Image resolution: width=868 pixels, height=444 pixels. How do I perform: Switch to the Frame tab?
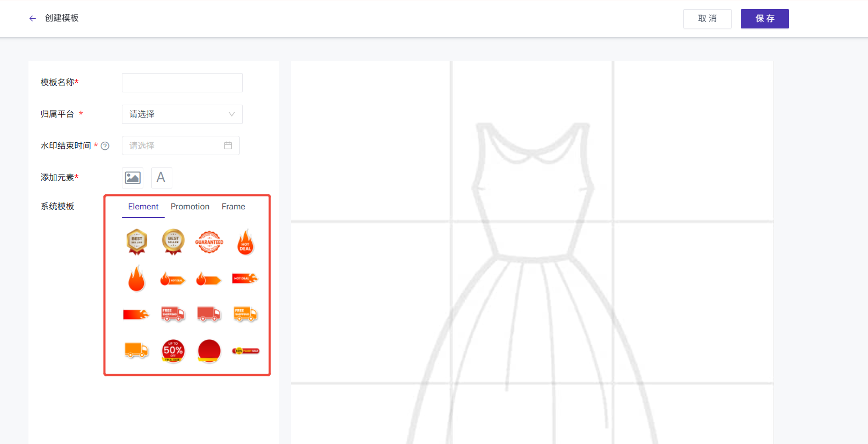(233, 207)
